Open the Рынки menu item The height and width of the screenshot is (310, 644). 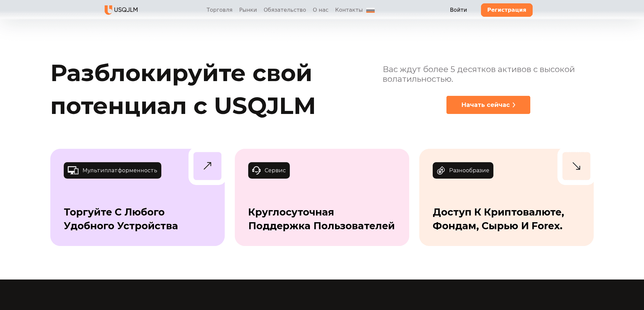[248, 10]
